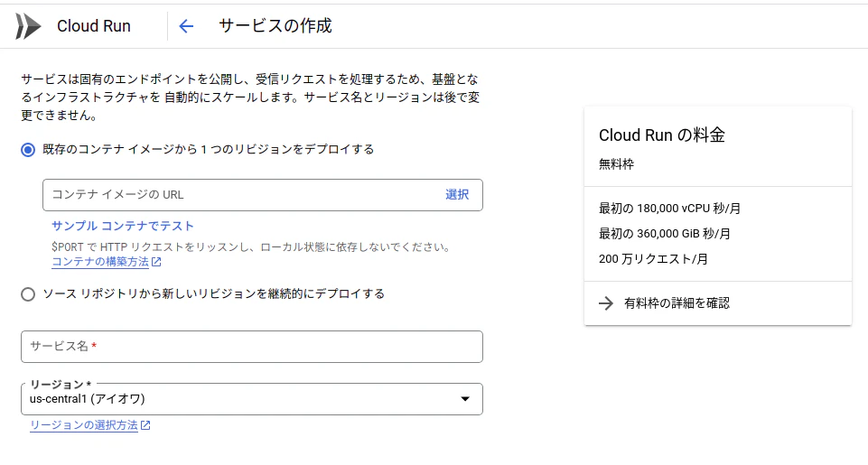Screen dimensions: 868x465
Task: Click the 無料枠 label in pricing card
Action: click(617, 163)
